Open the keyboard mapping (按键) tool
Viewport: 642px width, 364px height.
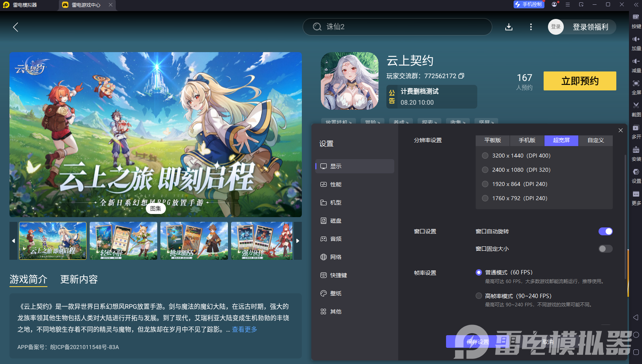pyautogui.click(x=636, y=21)
